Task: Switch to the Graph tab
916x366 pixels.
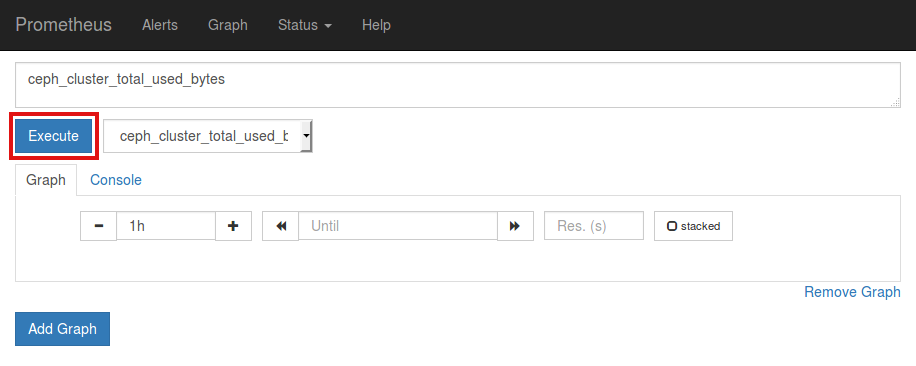Action: click(x=46, y=180)
